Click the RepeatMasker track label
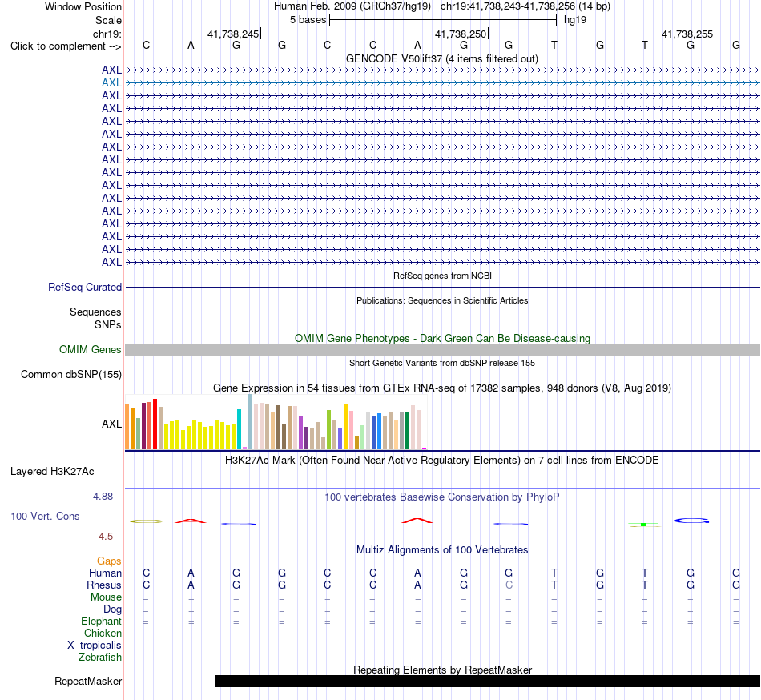 click(88, 681)
